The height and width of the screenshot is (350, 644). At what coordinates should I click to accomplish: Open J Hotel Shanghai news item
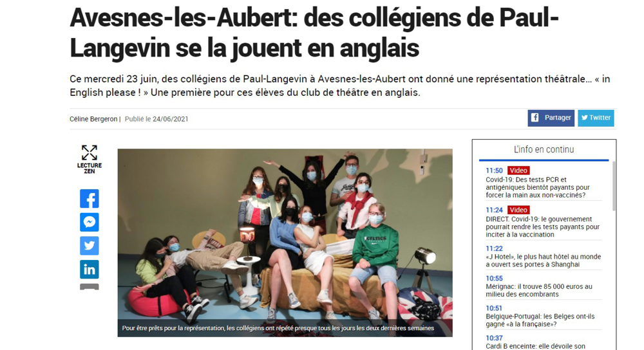click(543, 261)
